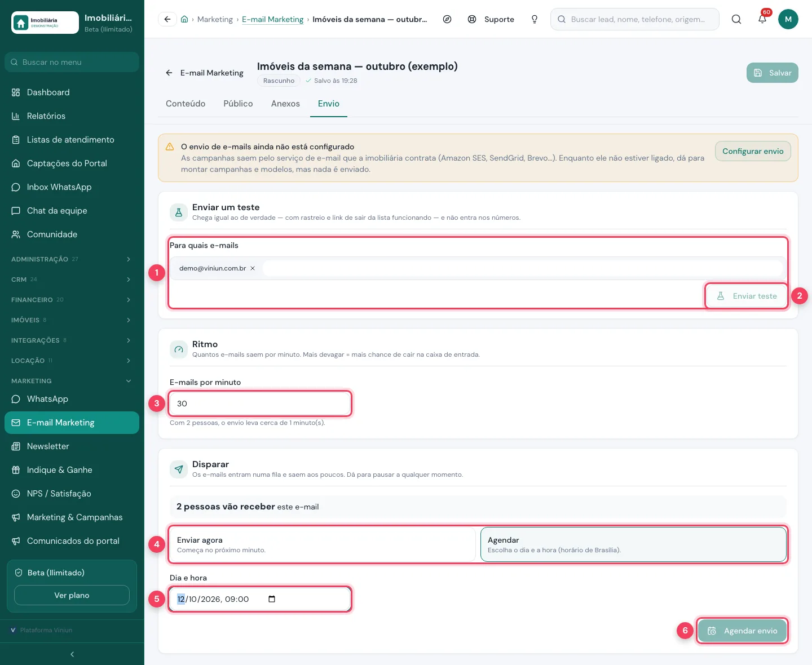Click the Plataforma Viniun footer text
The width and height of the screenshot is (812, 665).
coord(46,630)
